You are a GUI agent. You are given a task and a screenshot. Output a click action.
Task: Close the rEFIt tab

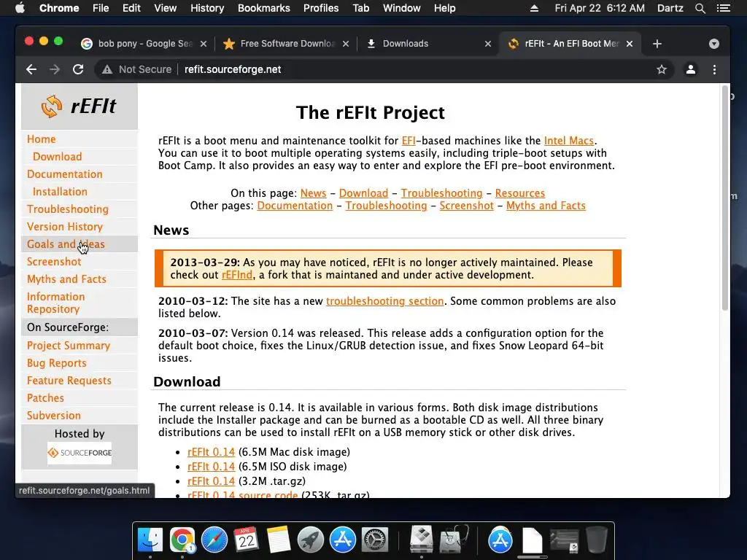[x=630, y=44]
